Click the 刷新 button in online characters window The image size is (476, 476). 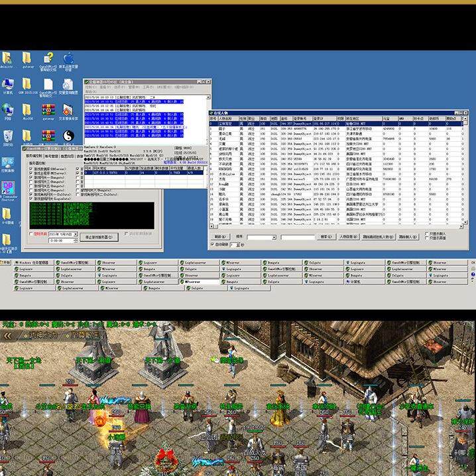220,237
